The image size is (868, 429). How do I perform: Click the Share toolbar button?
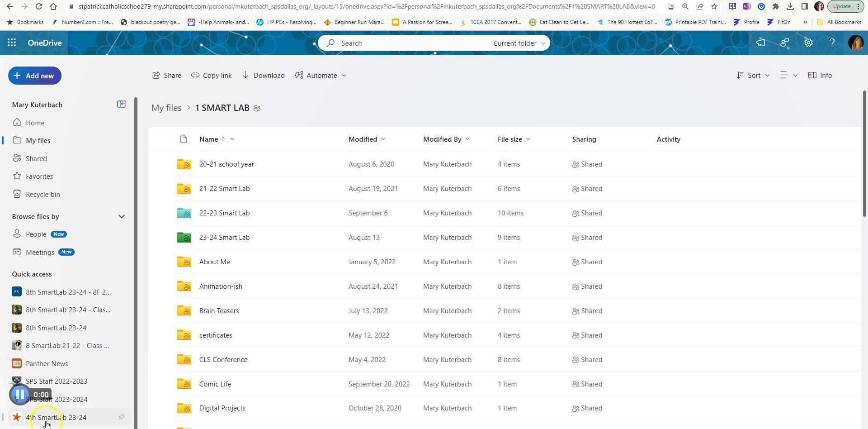[166, 76]
